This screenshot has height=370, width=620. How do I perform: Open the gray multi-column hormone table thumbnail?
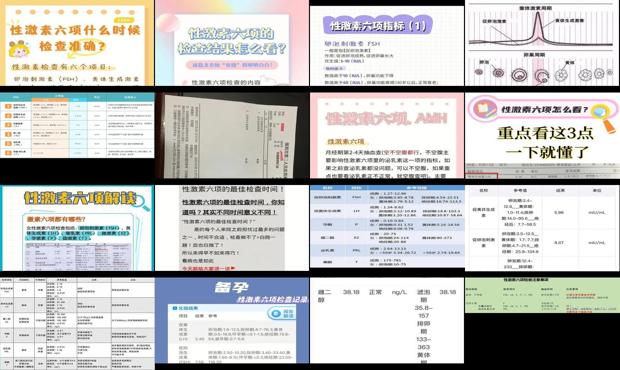tap(77, 324)
